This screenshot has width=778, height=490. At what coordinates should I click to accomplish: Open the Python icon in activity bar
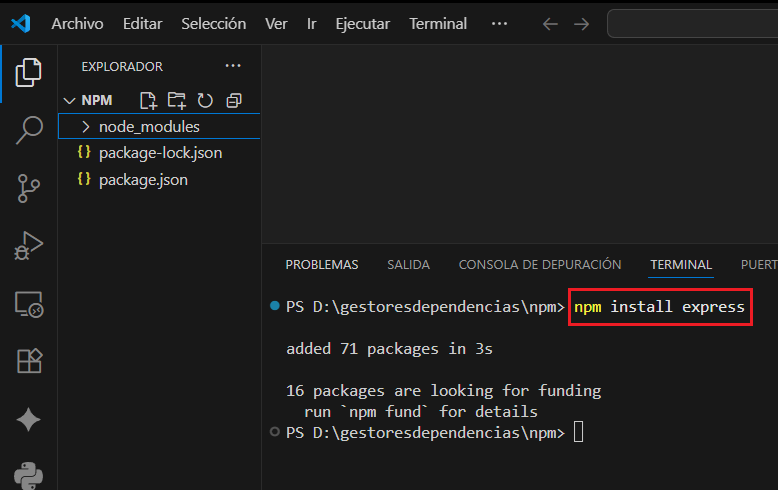tap(29, 474)
